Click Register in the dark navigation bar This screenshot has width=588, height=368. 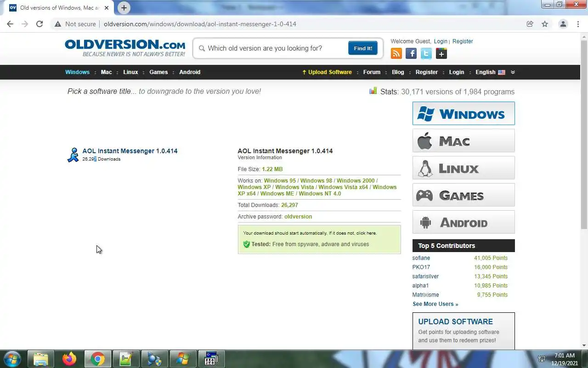point(427,72)
